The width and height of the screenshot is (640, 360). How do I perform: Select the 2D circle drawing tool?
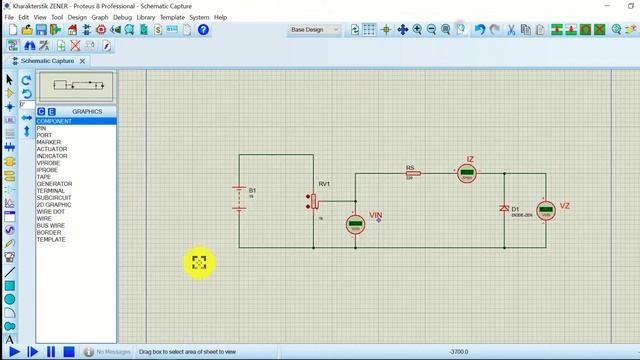coord(10,299)
